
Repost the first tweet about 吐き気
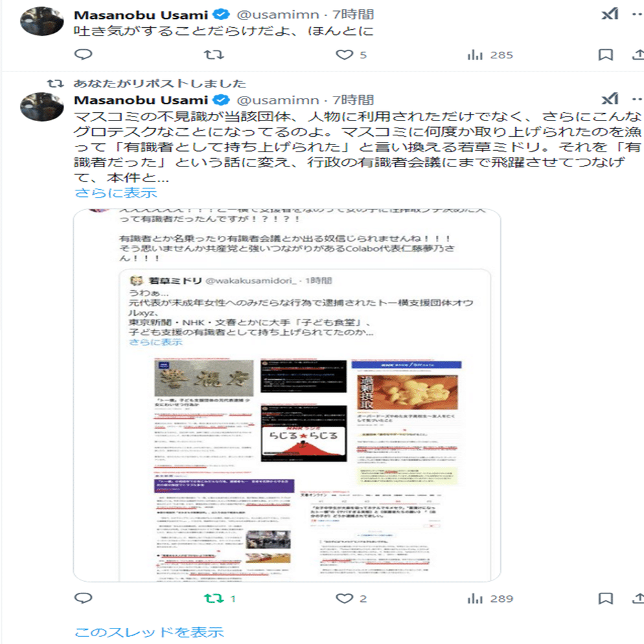coord(214,54)
